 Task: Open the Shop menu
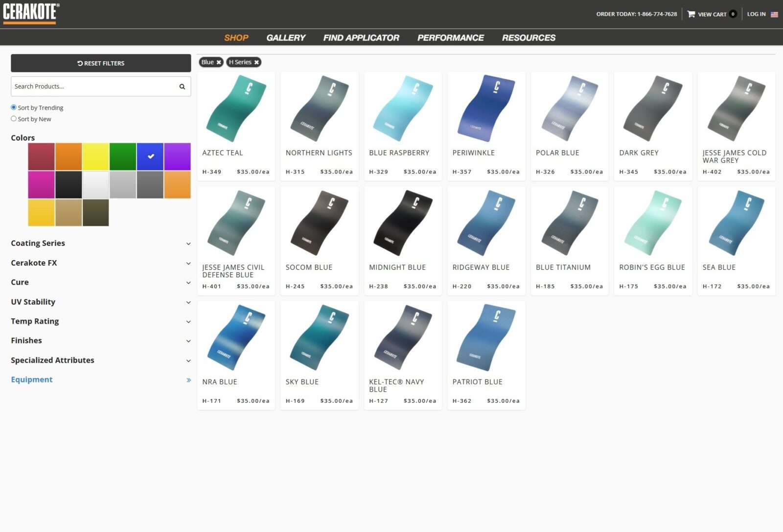(236, 38)
